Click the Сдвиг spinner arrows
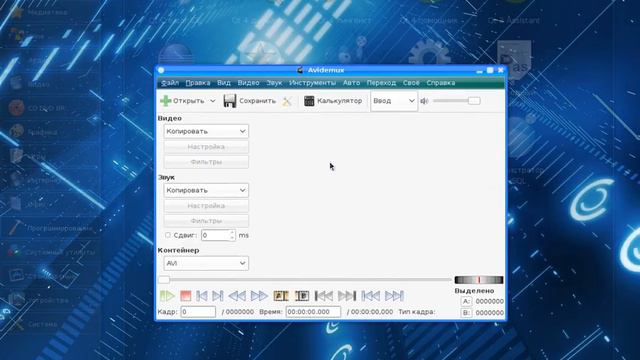 [232, 235]
